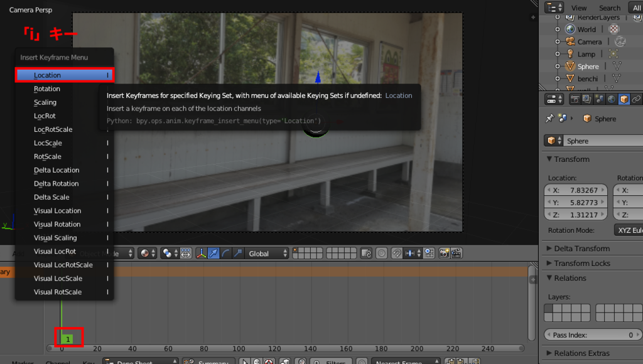The height and width of the screenshot is (364, 643).
Task: Expand benchi entry in outliner
Action: tap(558, 78)
